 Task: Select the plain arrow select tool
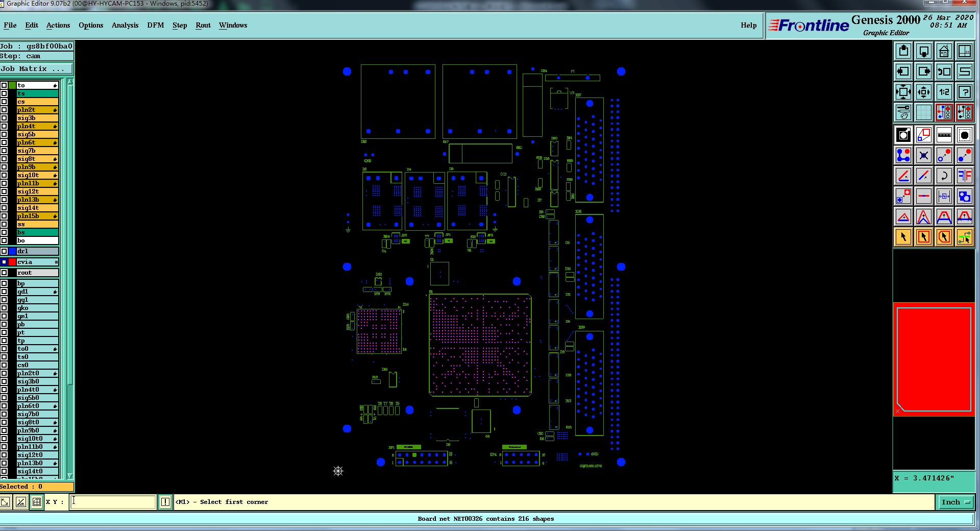(x=903, y=237)
